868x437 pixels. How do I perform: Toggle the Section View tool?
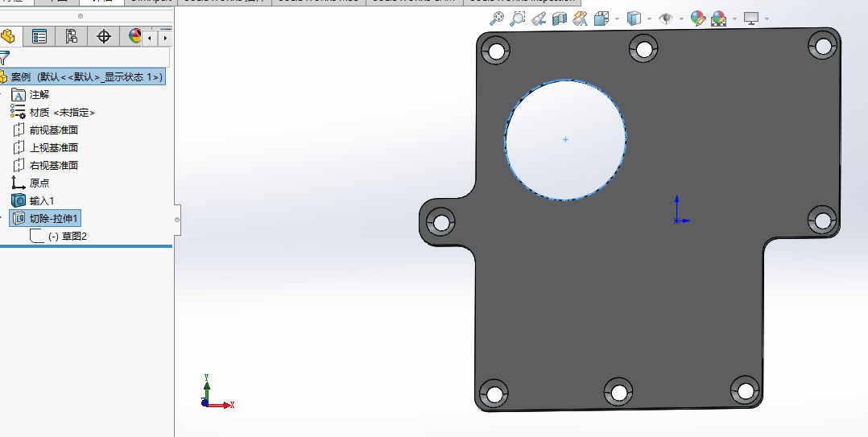[560, 19]
